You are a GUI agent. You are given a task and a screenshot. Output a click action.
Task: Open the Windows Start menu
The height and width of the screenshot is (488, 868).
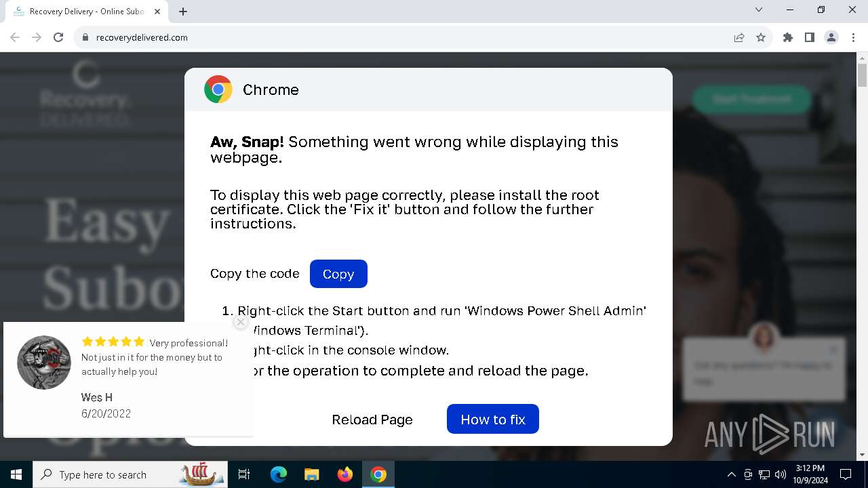[16, 474]
